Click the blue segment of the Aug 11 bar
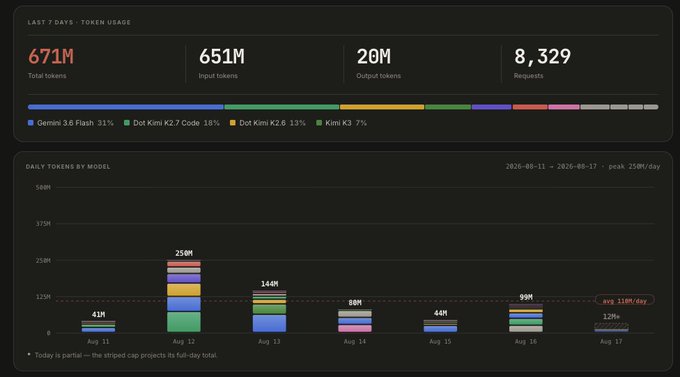Image resolution: width=680 pixels, height=377 pixels. (98, 330)
